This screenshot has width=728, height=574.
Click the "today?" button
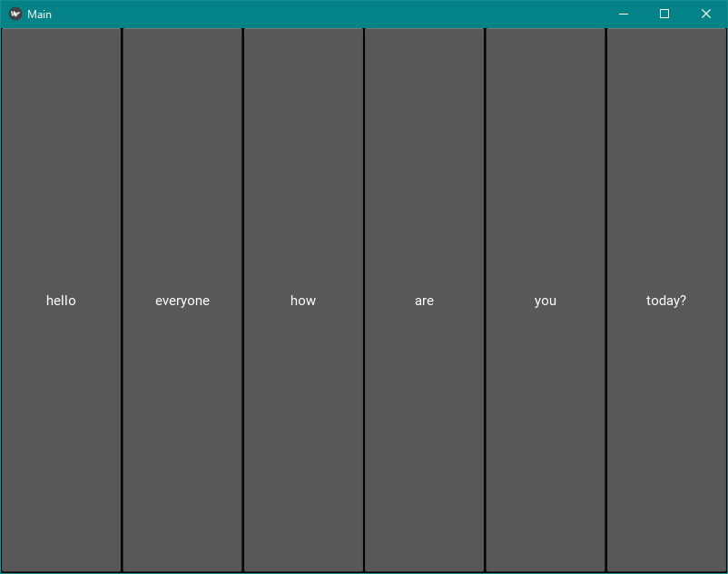(x=666, y=301)
